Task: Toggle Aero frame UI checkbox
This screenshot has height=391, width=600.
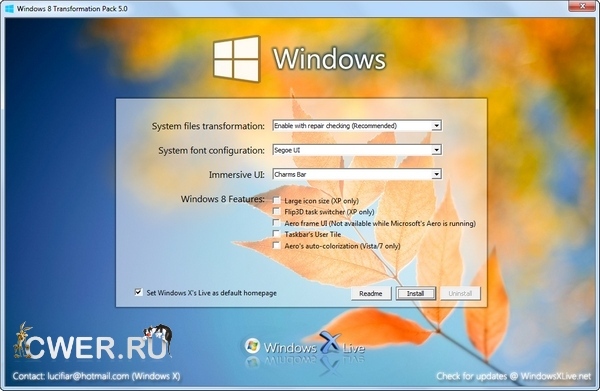Action: tap(276, 222)
